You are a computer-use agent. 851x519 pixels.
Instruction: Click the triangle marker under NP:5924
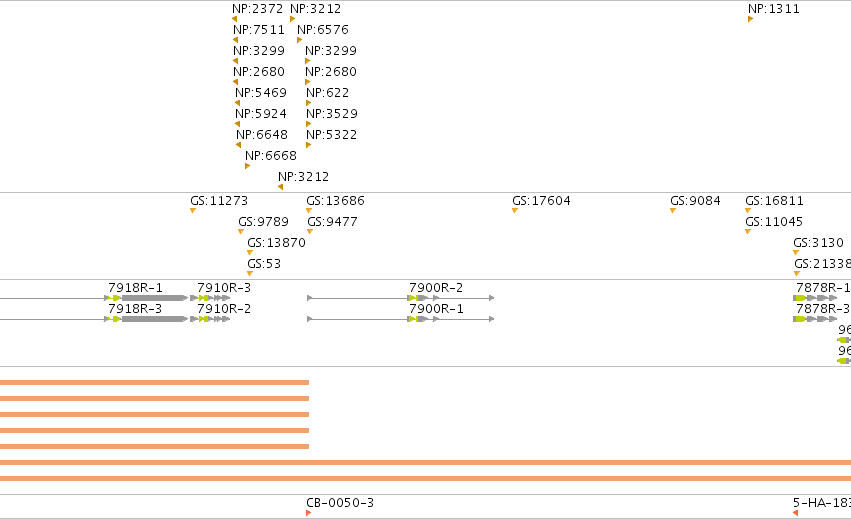point(237,124)
